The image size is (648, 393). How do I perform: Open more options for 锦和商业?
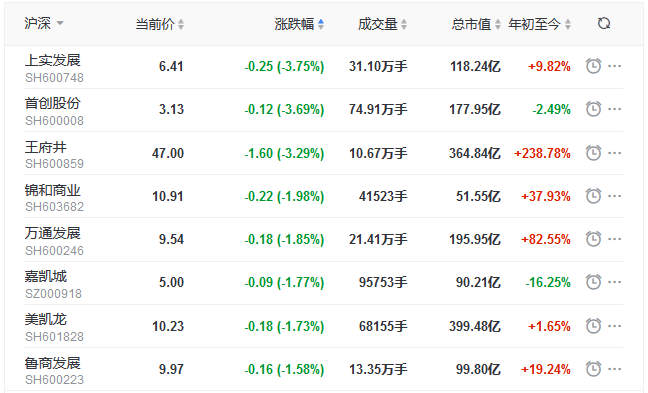pos(615,196)
